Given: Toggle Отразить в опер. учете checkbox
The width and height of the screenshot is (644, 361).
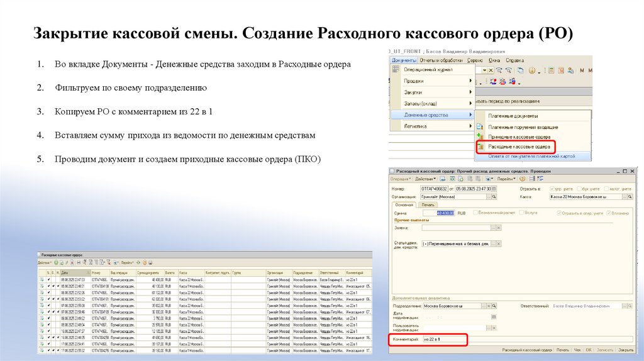Looking at the screenshot, I should tap(559, 213).
